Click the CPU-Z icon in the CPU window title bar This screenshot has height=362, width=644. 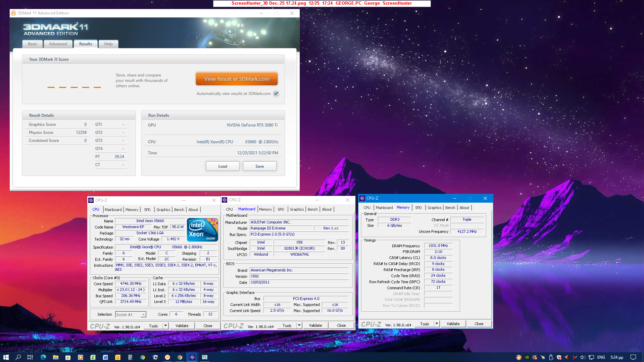click(x=91, y=200)
